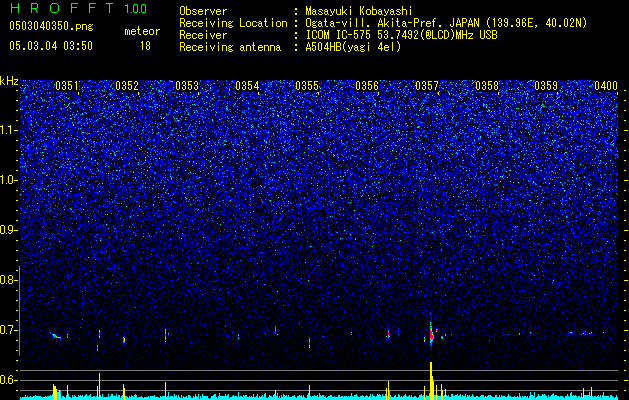
Task: Click the 'Receiver' field label
Action: click(203, 35)
